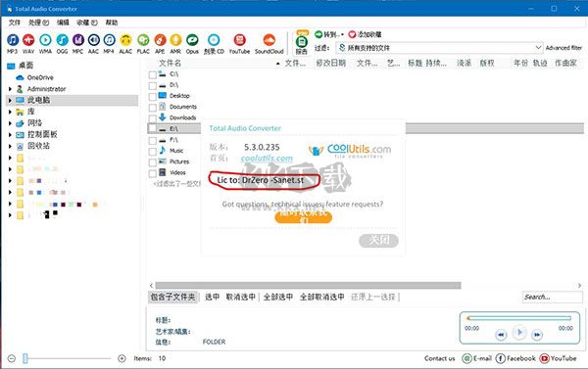This screenshot has height=369, width=588.
Task: Click the coolutils.com homepage link
Action: point(267,159)
